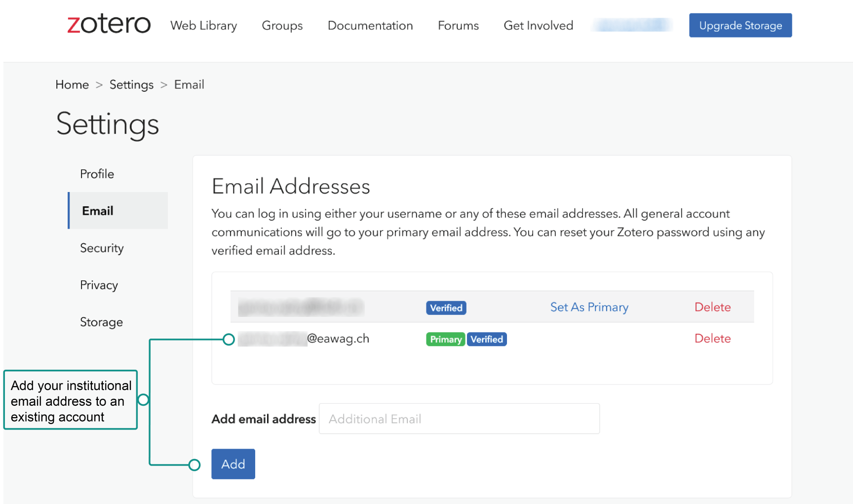Delete the @eawag.ch email address
This screenshot has width=853, height=504.
point(712,339)
